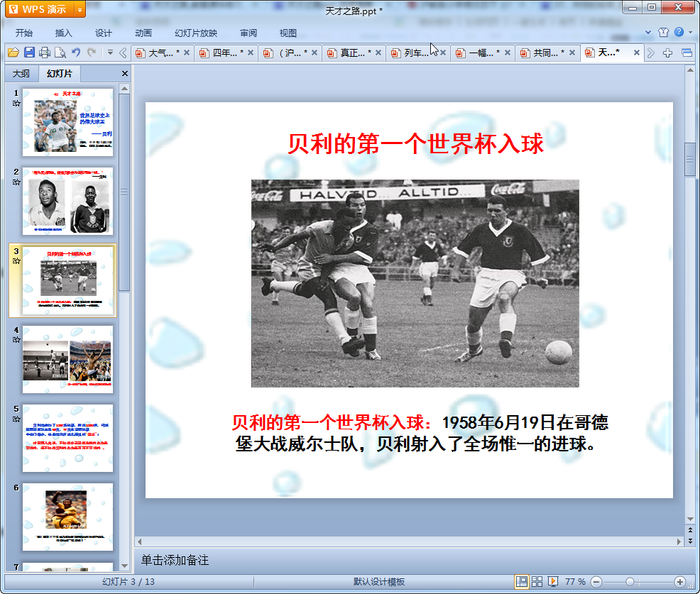Click the WPS 演示 button
Viewport: 700px width, 594px height.
click(40, 9)
